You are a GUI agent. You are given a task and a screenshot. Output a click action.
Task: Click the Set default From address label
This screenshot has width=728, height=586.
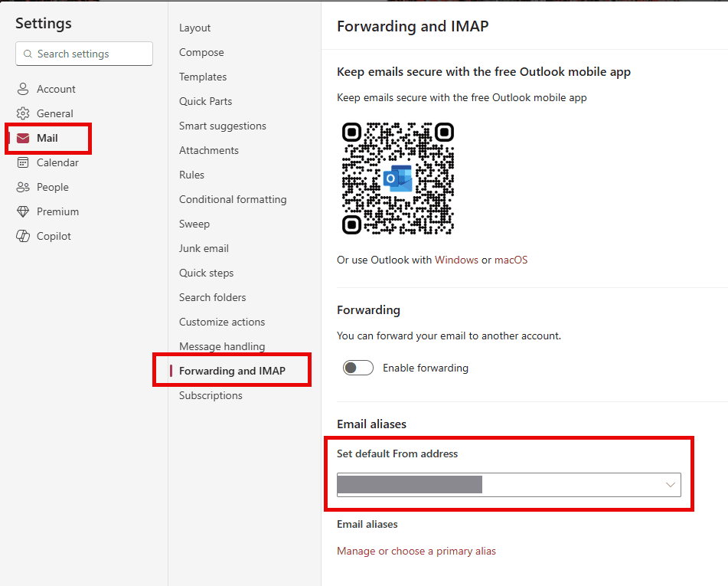tap(397, 453)
